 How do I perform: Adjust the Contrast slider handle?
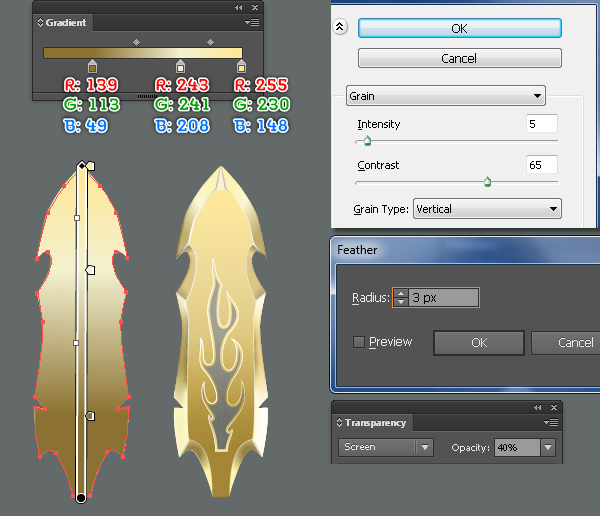point(487,182)
